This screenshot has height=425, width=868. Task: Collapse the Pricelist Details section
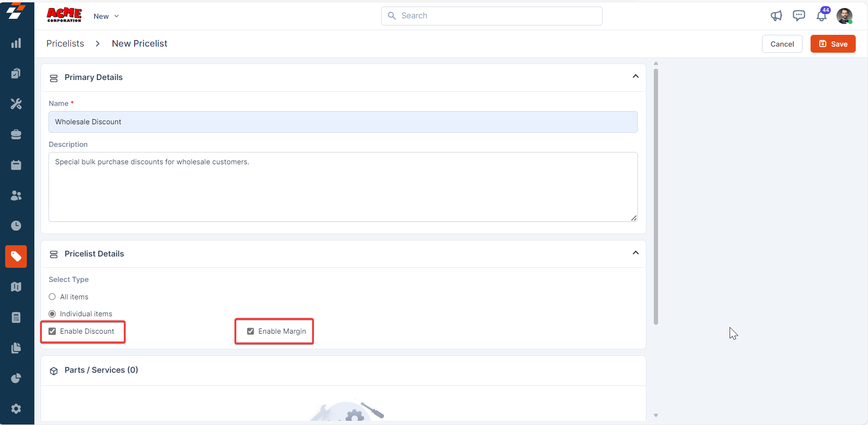tap(635, 253)
